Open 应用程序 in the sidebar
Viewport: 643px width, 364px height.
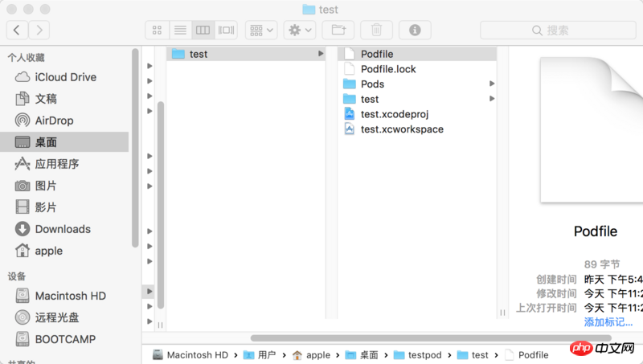[x=66, y=164]
